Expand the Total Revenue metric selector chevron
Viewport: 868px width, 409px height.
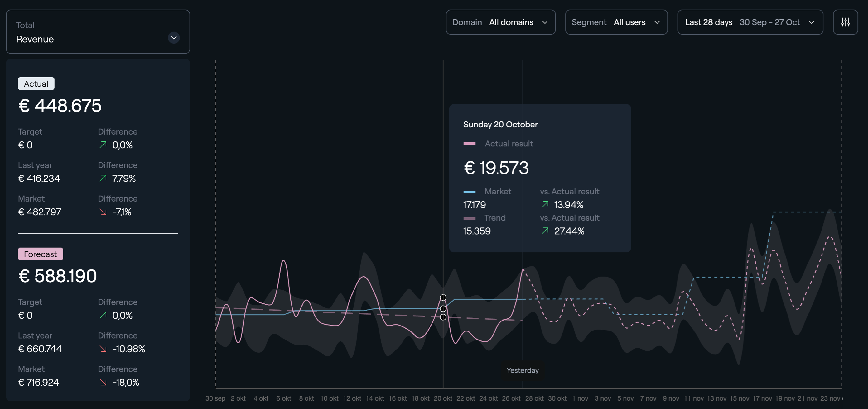pyautogui.click(x=174, y=38)
